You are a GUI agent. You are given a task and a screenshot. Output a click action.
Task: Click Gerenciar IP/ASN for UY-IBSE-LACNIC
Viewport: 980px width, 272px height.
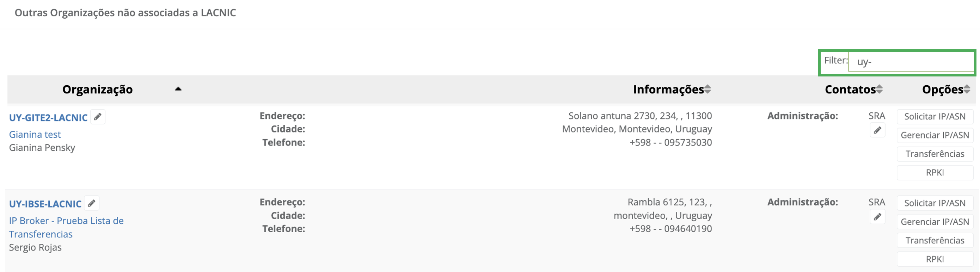point(935,221)
